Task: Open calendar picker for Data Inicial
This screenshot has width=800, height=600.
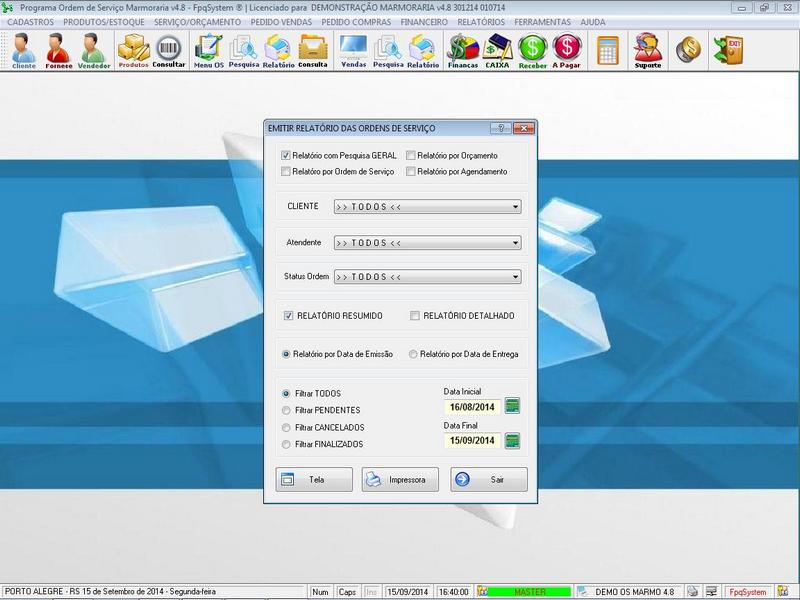Action: pyautogui.click(x=513, y=405)
